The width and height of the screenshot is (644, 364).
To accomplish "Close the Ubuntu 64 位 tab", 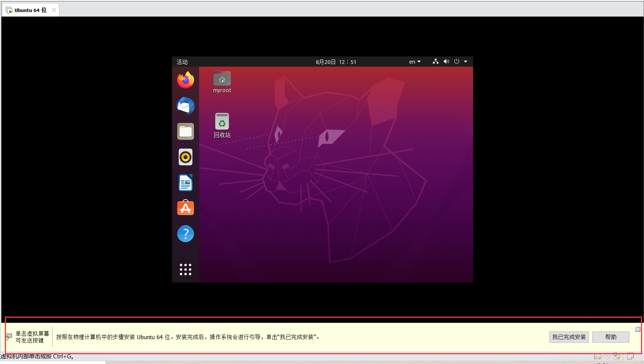I will (54, 10).
